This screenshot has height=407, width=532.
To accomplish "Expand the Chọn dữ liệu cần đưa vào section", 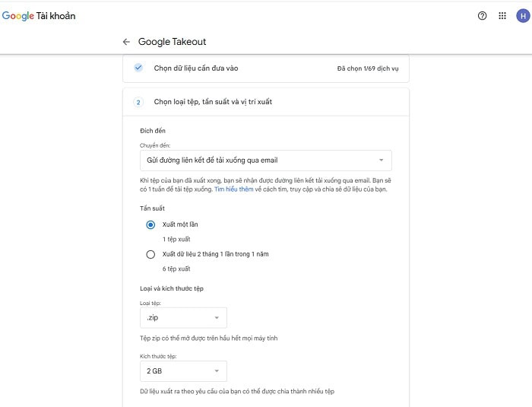I will pos(196,68).
